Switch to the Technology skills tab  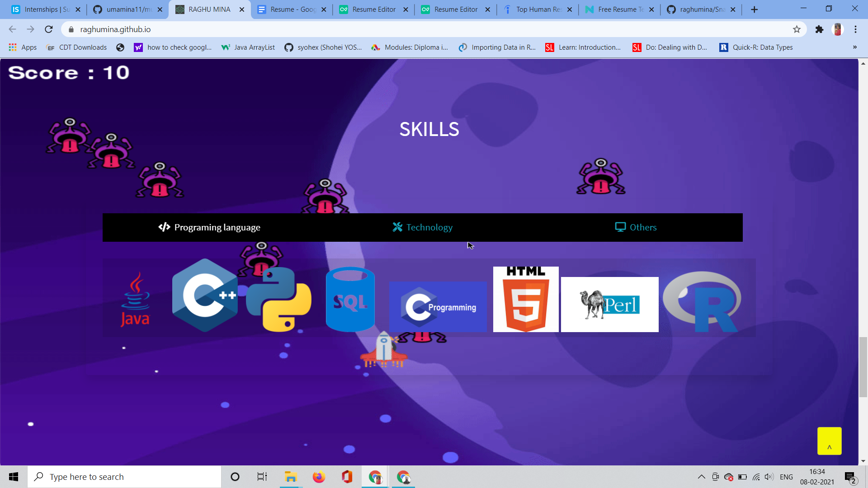tap(422, 227)
